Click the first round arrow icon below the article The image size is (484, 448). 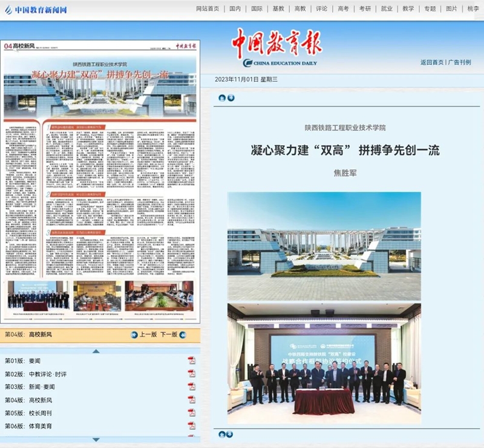pyautogui.click(x=221, y=435)
